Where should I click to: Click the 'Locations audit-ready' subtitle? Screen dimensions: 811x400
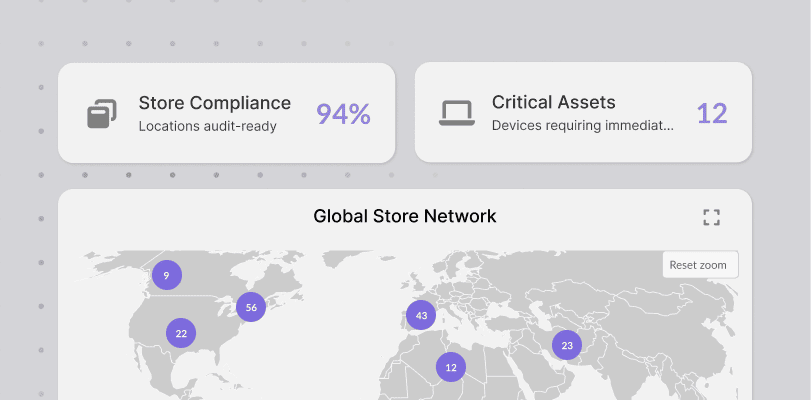click(x=207, y=126)
